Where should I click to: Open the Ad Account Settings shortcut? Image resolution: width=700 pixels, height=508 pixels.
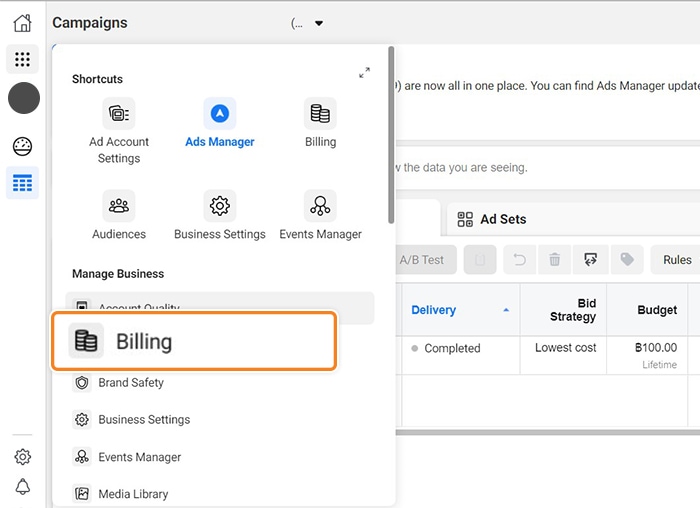tap(119, 131)
